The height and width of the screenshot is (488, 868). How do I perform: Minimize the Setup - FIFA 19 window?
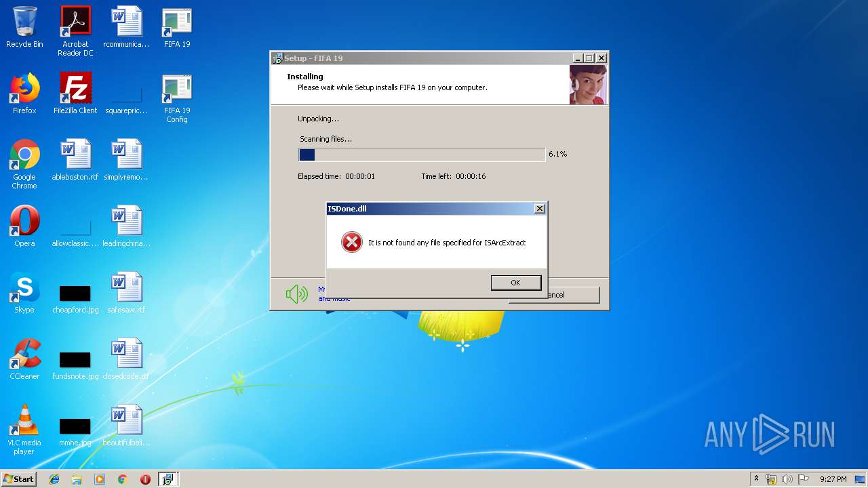click(577, 58)
